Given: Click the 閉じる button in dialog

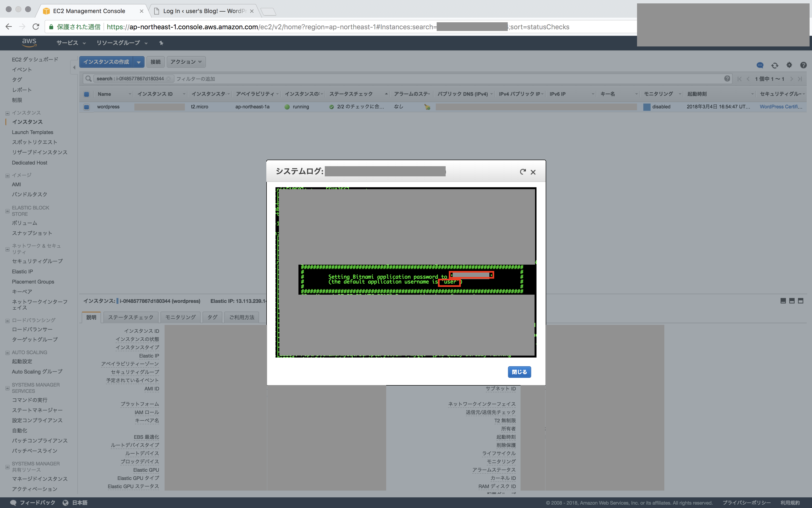Looking at the screenshot, I should (519, 372).
